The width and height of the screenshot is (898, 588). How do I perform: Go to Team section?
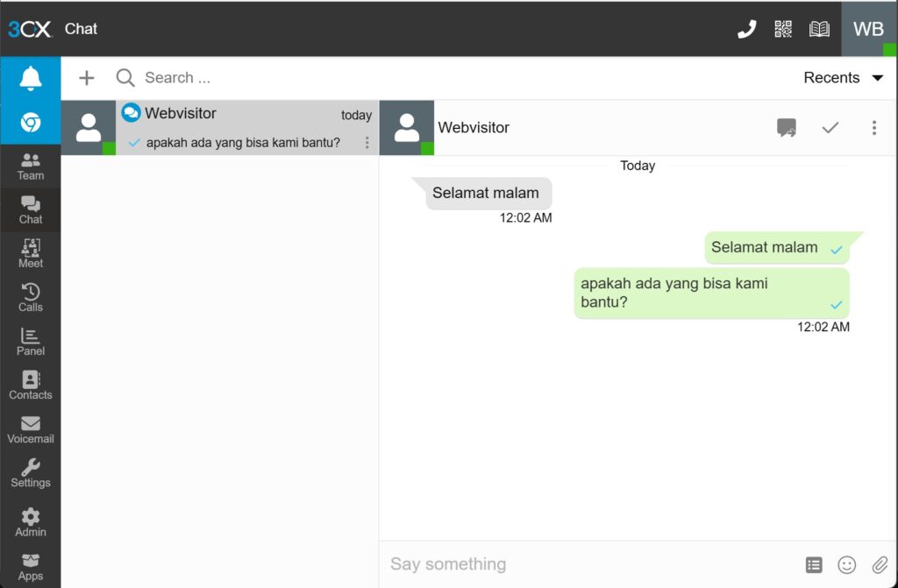click(31, 166)
